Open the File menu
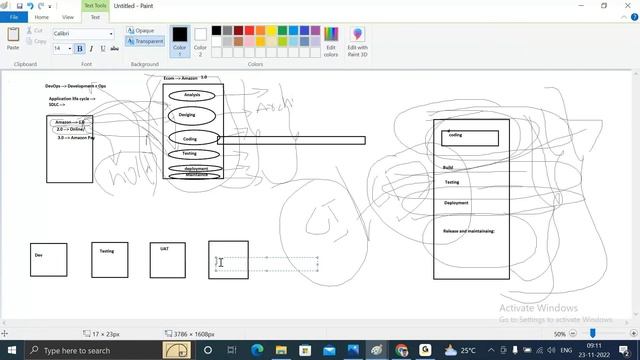 coord(14,17)
